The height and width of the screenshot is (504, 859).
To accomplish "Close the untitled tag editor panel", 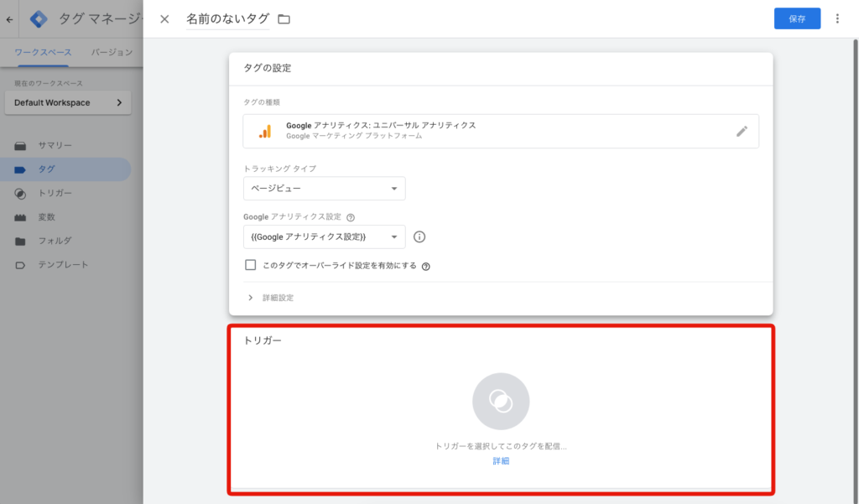I will pos(164,19).
